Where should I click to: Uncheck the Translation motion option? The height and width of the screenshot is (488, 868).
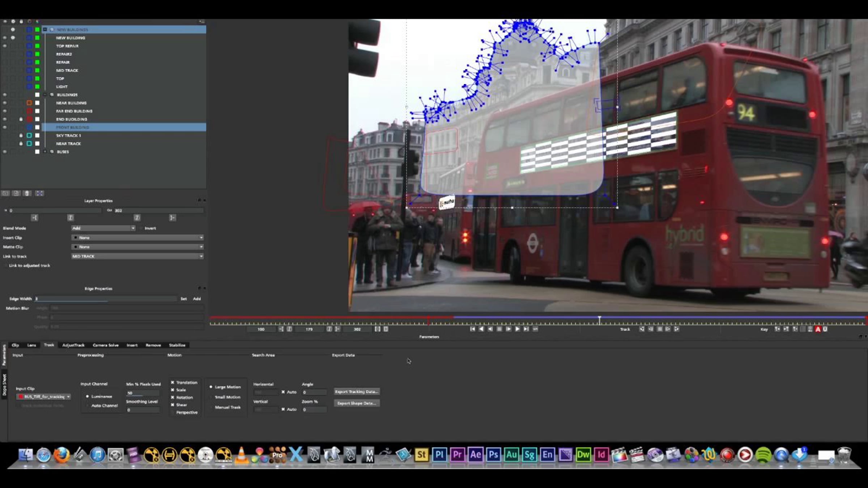pos(173,382)
